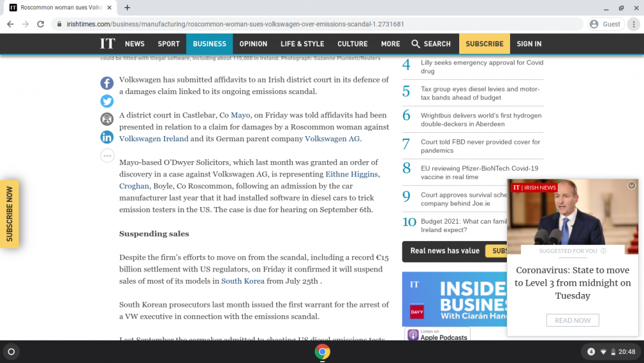This screenshot has width=644, height=363.
Task: Go forward in browser
Action: [x=26, y=24]
